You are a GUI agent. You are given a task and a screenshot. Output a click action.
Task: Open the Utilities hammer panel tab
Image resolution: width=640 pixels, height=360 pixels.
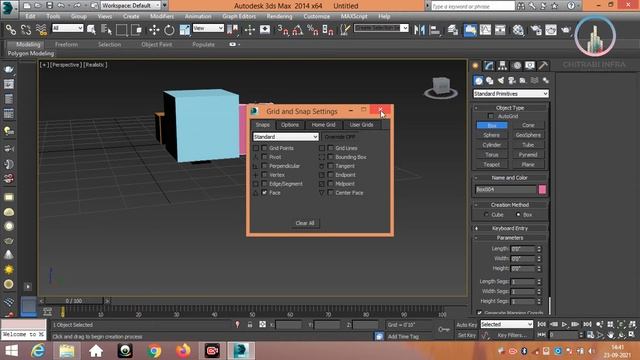(x=543, y=65)
